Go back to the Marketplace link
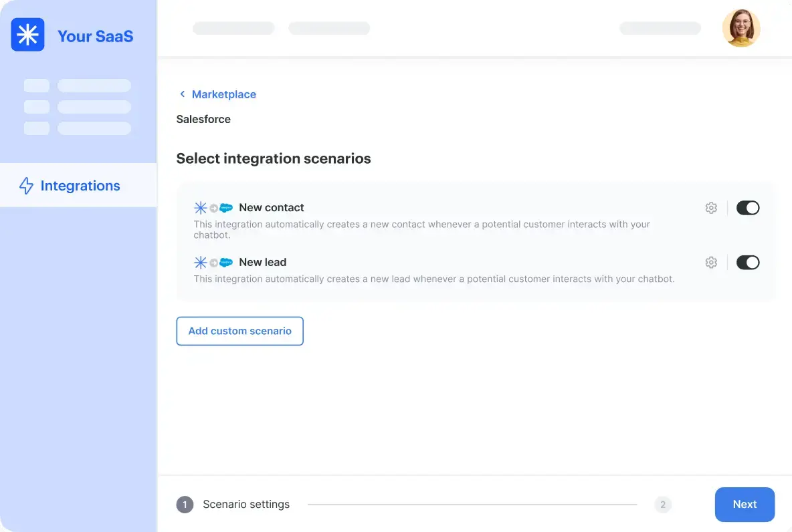Image resolution: width=792 pixels, height=532 pixels. pos(223,94)
